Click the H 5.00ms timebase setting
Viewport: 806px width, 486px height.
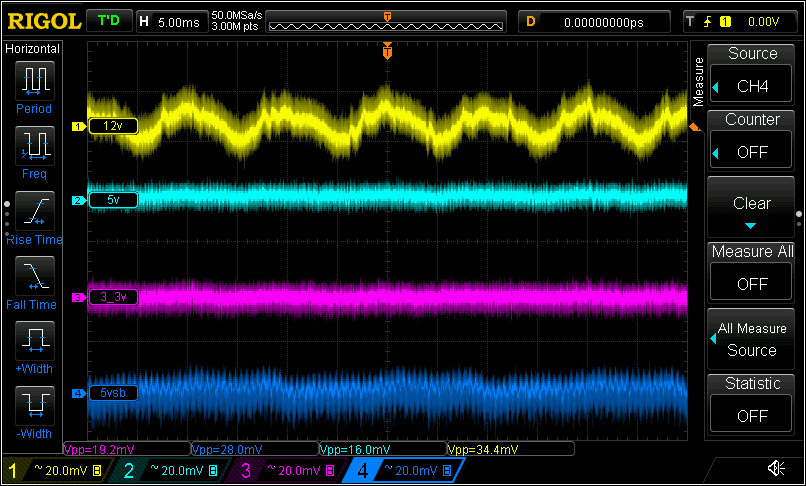click(x=170, y=22)
